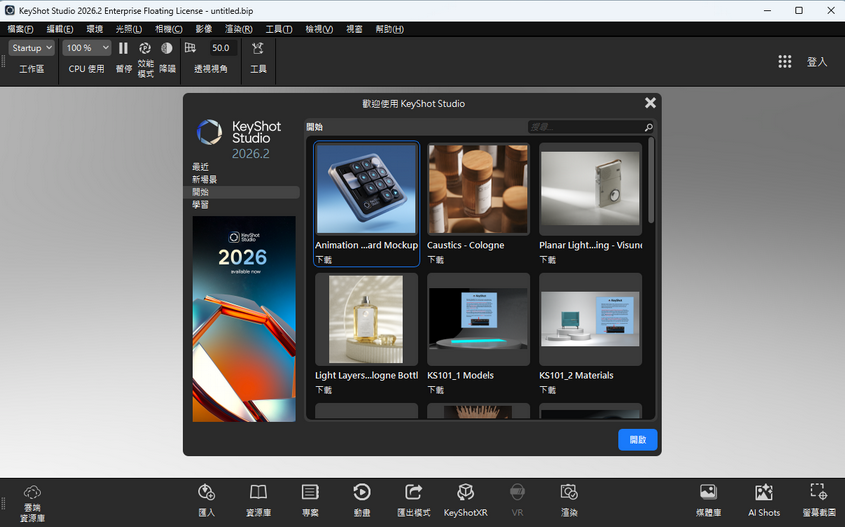845x527 pixels.
Task: Toggle the Denoise half-circle icon
Action: coord(167,48)
